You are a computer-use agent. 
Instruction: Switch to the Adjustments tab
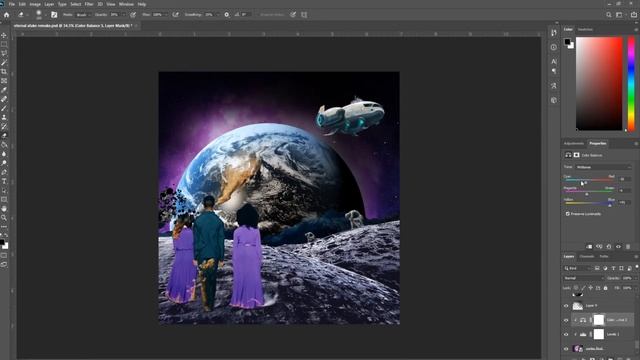[x=574, y=143]
